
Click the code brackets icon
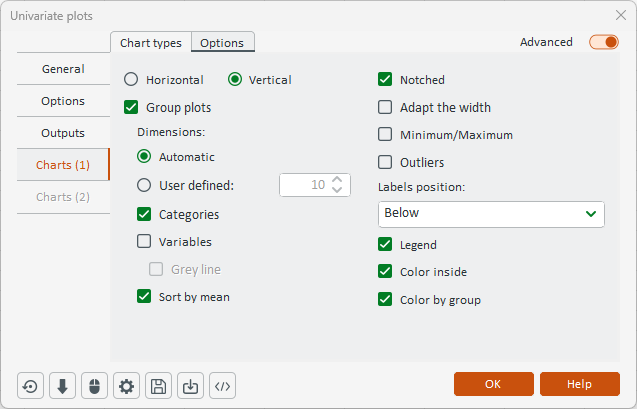click(223, 386)
